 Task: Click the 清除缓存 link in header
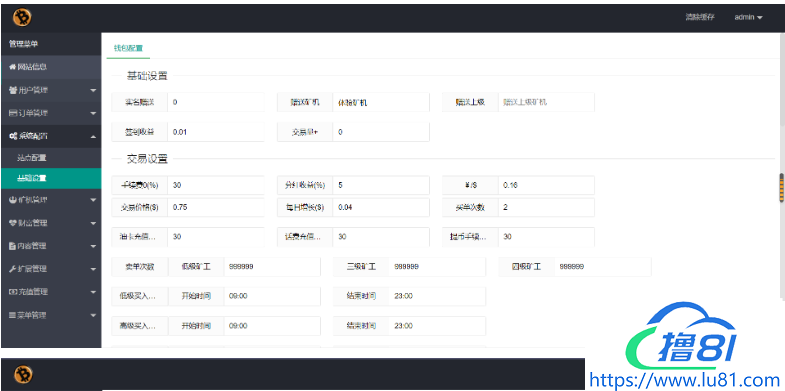coord(700,17)
